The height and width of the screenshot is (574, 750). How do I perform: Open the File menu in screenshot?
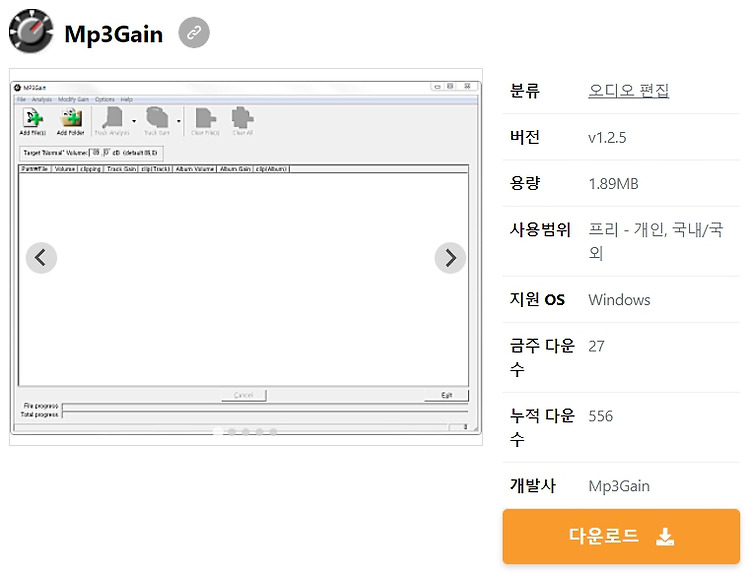22,99
